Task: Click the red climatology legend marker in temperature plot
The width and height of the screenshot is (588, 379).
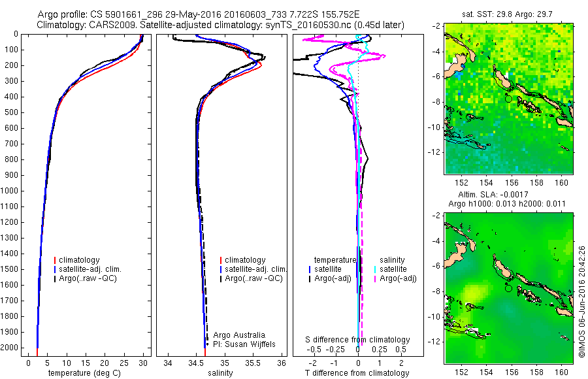Action: pyautogui.click(x=55, y=260)
